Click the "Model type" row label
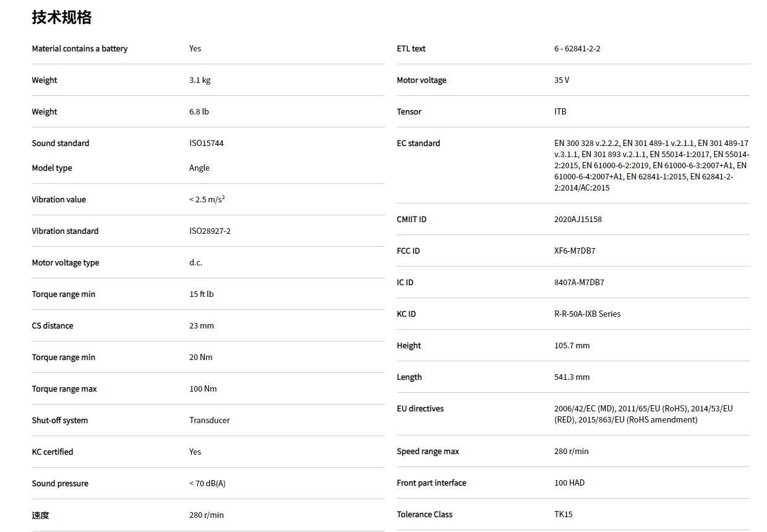Screen dimensions: 767x532 (x=52, y=168)
